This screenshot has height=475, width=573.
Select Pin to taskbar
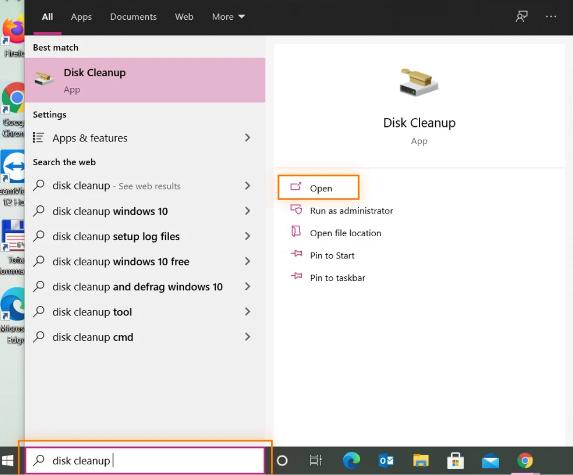click(x=337, y=278)
